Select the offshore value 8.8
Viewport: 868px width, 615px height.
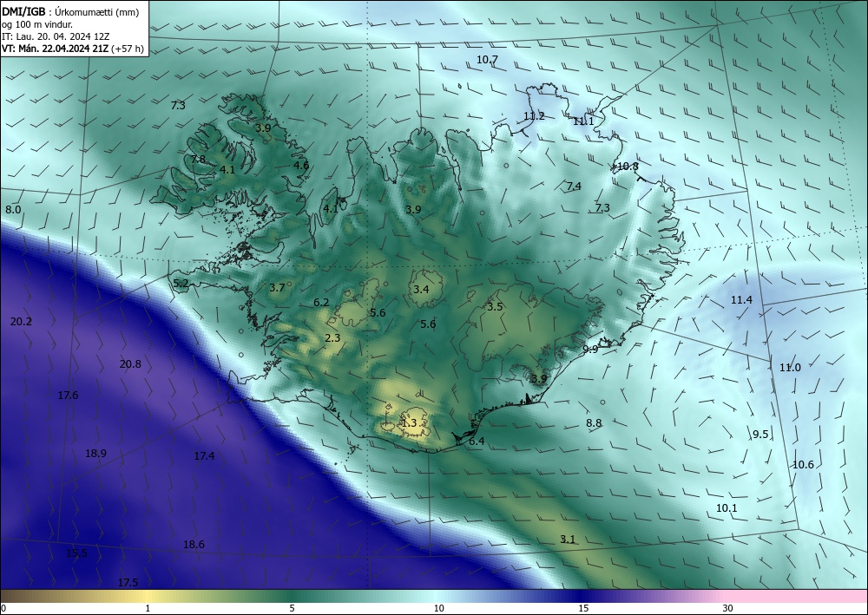(x=594, y=423)
